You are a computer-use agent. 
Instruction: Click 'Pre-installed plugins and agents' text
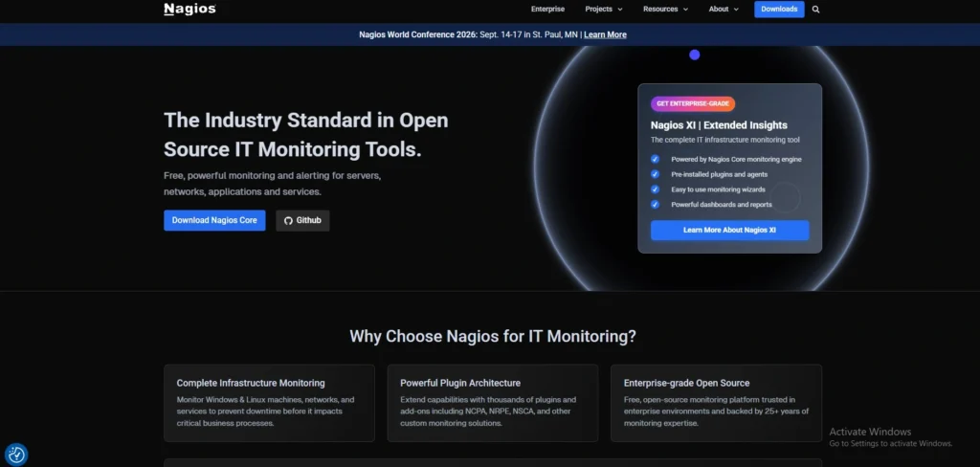pyautogui.click(x=720, y=174)
